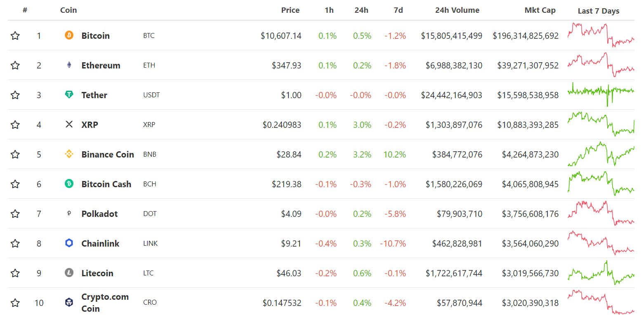Screen dimensions: 644x315
Task: Click the Bitcoin coin logo
Action: coord(69,35)
